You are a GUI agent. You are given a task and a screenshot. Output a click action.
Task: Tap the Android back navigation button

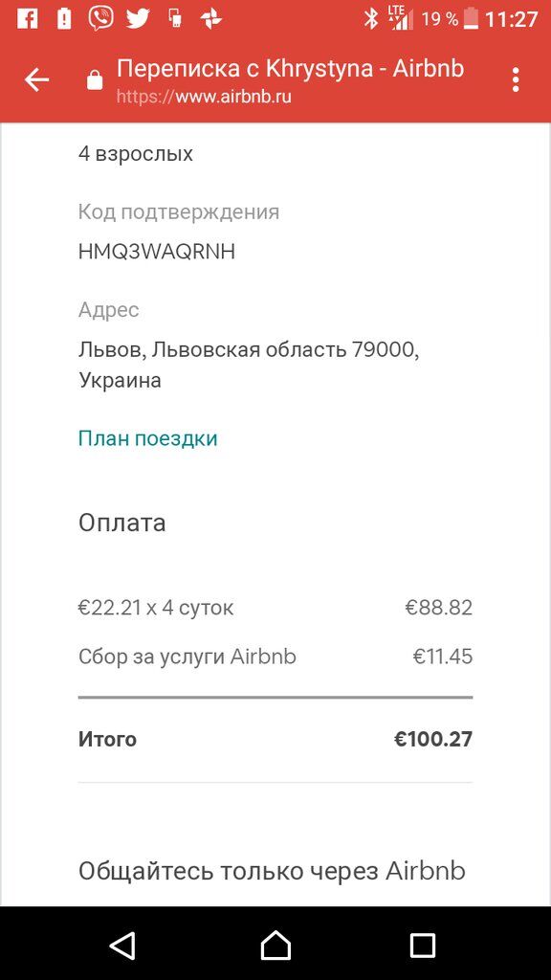[x=123, y=944]
